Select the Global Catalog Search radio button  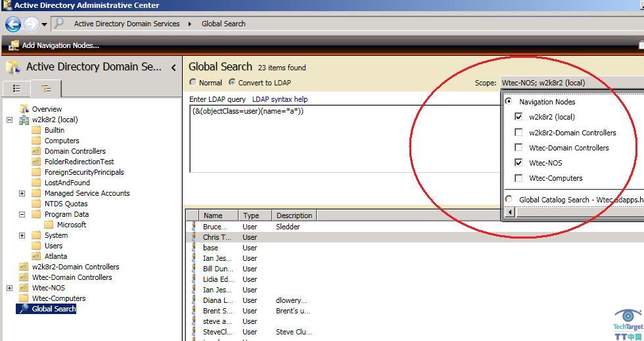click(509, 199)
